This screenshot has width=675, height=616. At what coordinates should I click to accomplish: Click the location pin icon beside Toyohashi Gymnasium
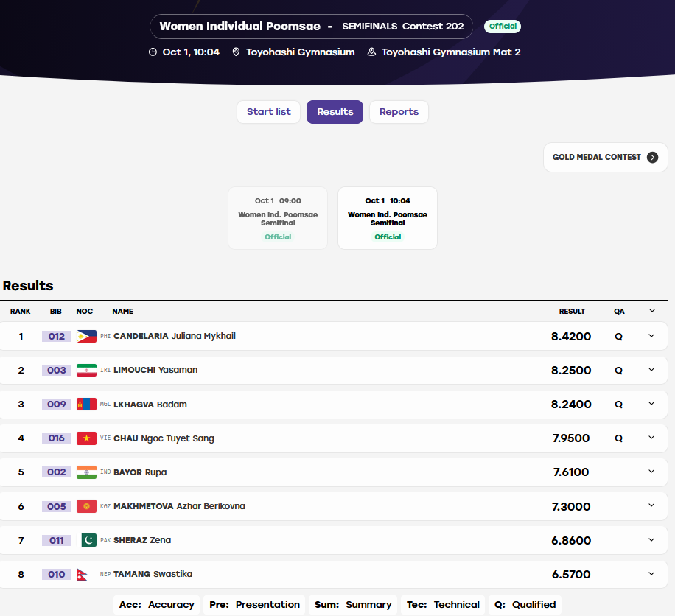tap(236, 52)
